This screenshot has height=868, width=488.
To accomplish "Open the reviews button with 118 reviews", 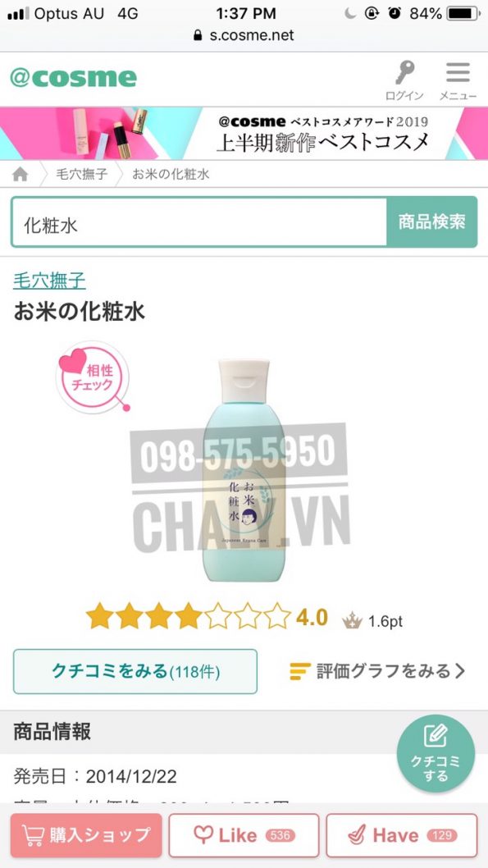I will point(135,671).
